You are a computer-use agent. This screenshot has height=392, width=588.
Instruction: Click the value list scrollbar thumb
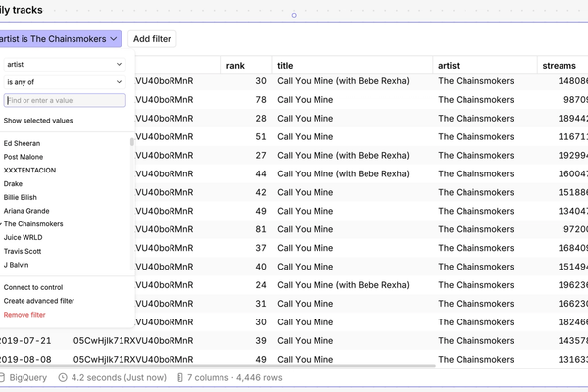coord(131,142)
